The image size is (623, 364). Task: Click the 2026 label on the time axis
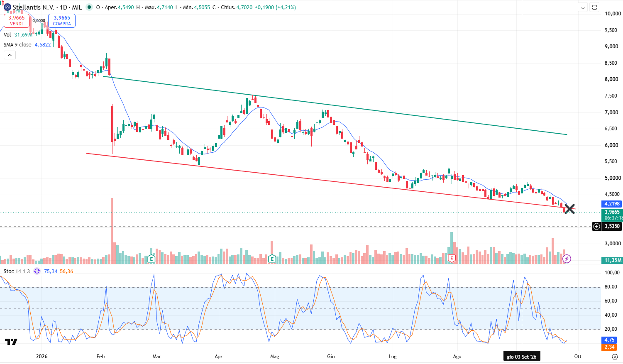(42, 357)
